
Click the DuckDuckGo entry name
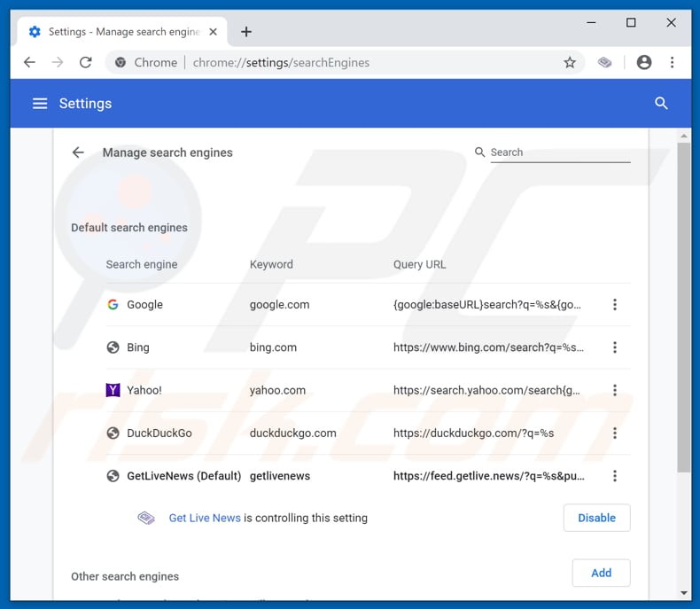(159, 433)
